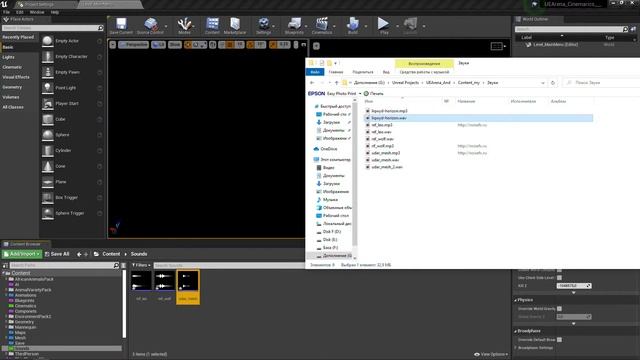The width and height of the screenshot is (640, 360).
Task: Select udar_mech_2.wav in Explorer
Action: pos(387,167)
